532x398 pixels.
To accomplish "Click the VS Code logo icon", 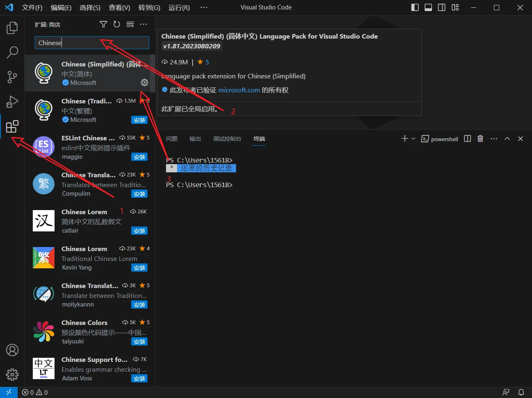I will pyautogui.click(x=9, y=7).
